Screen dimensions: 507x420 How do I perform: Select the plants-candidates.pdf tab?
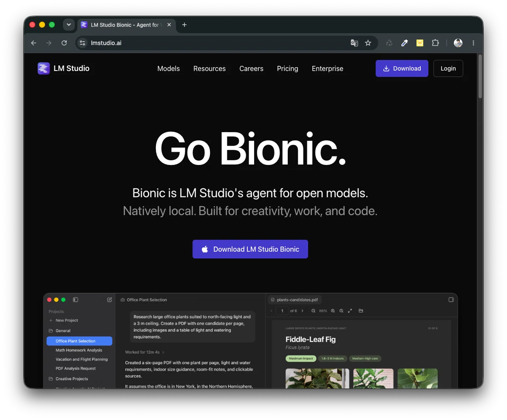pyautogui.click(x=295, y=300)
